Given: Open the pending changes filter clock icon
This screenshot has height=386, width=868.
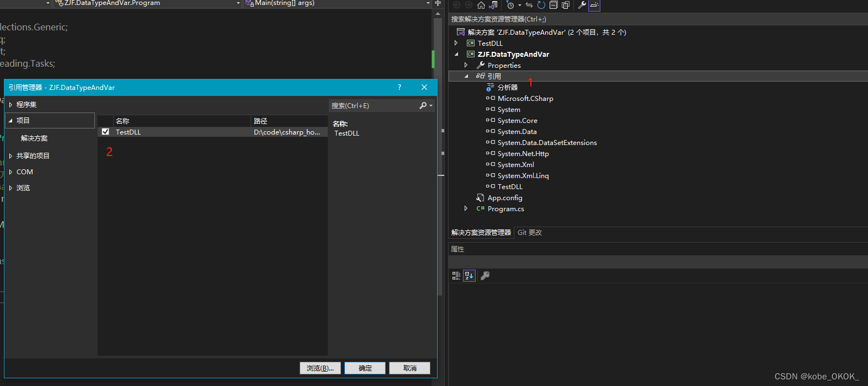Looking at the screenshot, I should click(x=510, y=5).
